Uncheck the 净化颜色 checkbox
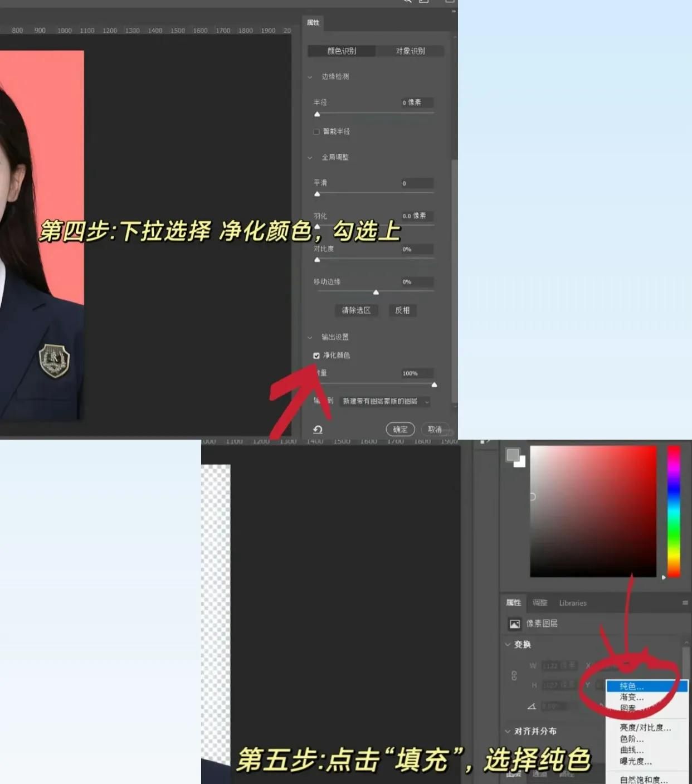 tap(316, 355)
